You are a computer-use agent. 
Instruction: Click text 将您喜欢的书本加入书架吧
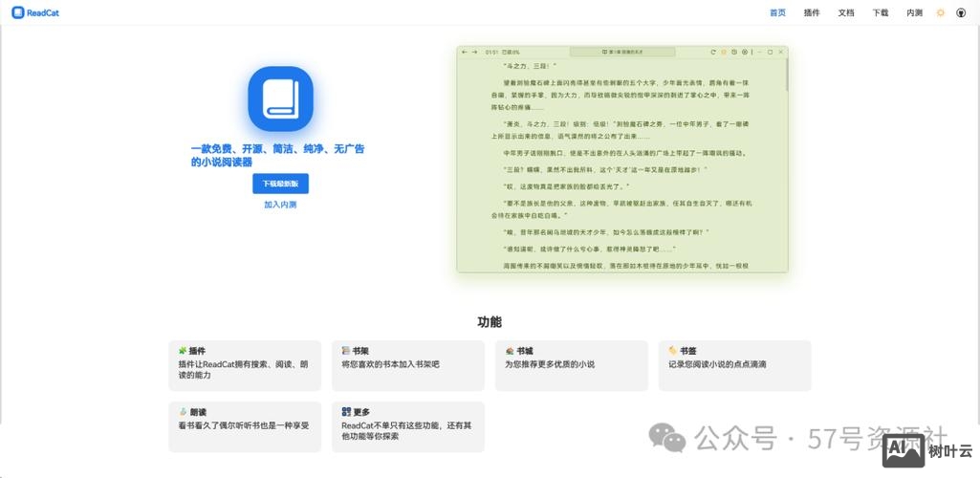pyautogui.click(x=391, y=364)
